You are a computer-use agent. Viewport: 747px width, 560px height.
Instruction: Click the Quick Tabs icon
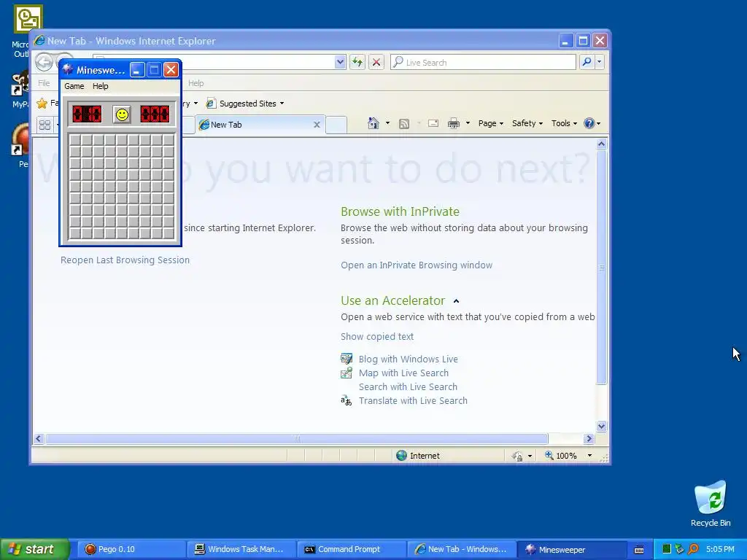(44, 125)
